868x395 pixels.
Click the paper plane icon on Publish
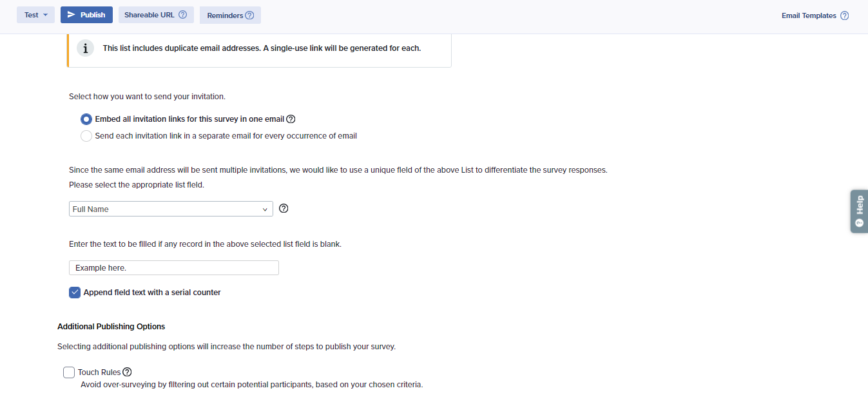click(x=72, y=15)
